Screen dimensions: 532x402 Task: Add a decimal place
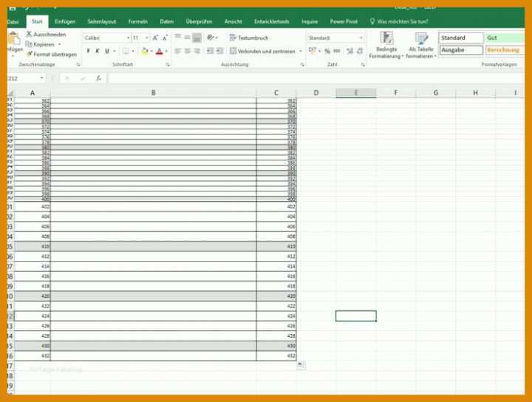(349, 51)
